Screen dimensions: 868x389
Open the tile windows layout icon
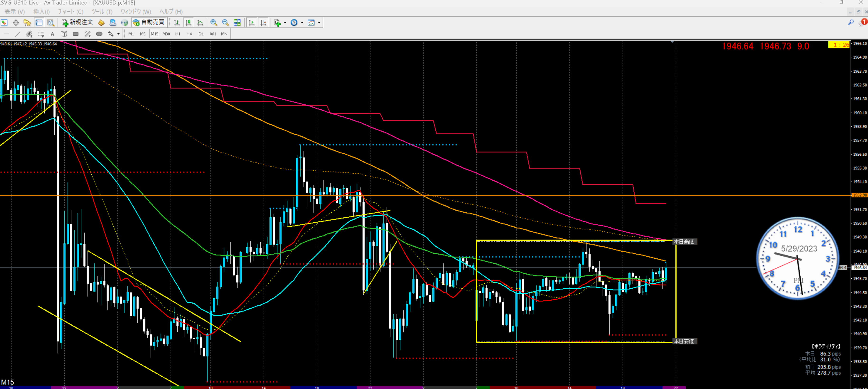237,23
